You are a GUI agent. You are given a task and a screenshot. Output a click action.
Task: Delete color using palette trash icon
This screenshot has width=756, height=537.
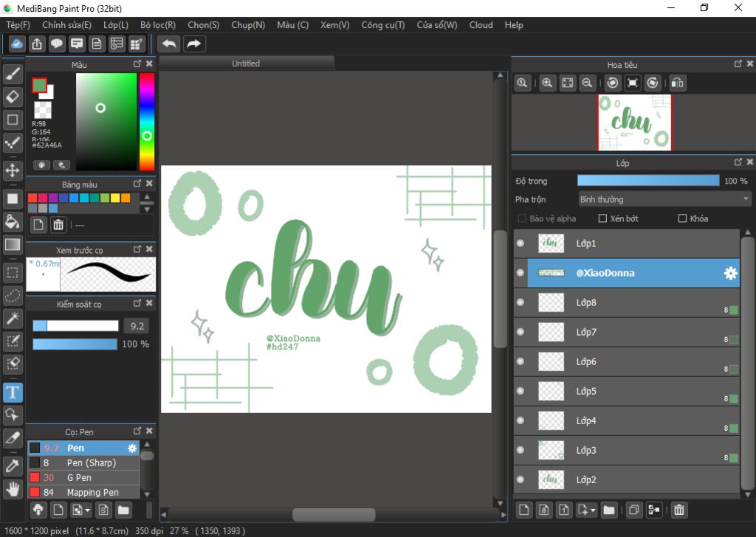pos(58,225)
